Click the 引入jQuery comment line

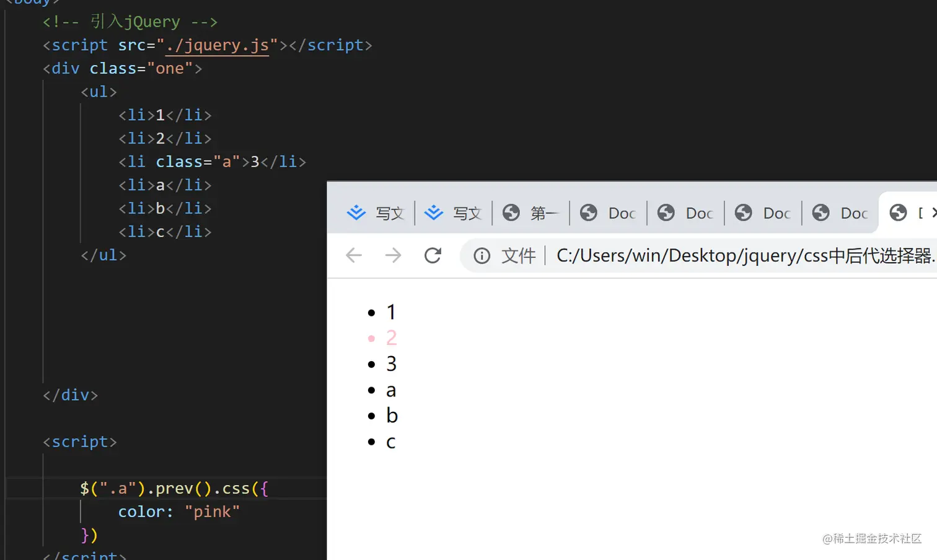[x=130, y=22]
